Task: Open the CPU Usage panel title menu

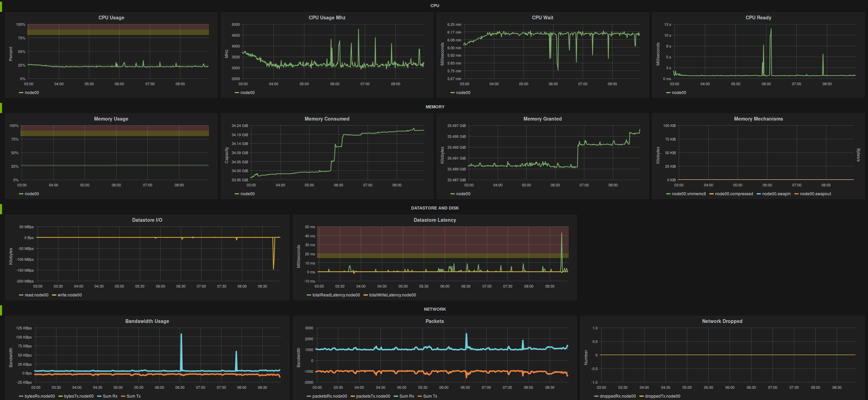Action: click(x=111, y=18)
